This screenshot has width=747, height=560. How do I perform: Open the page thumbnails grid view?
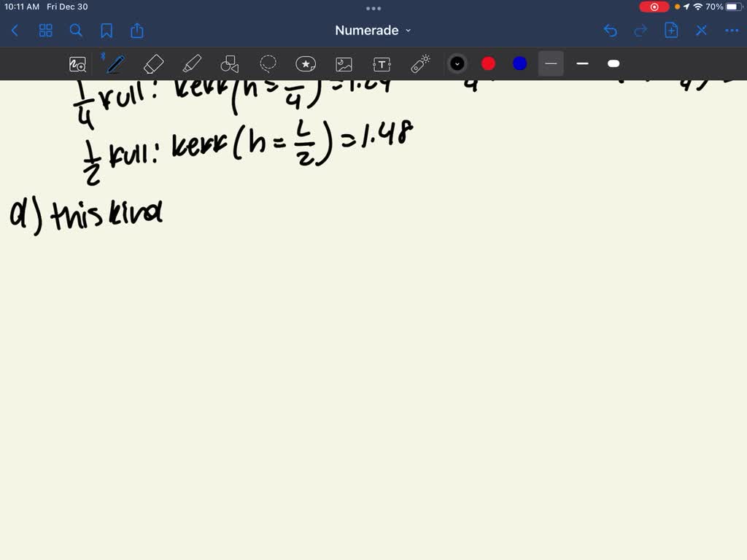point(46,31)
